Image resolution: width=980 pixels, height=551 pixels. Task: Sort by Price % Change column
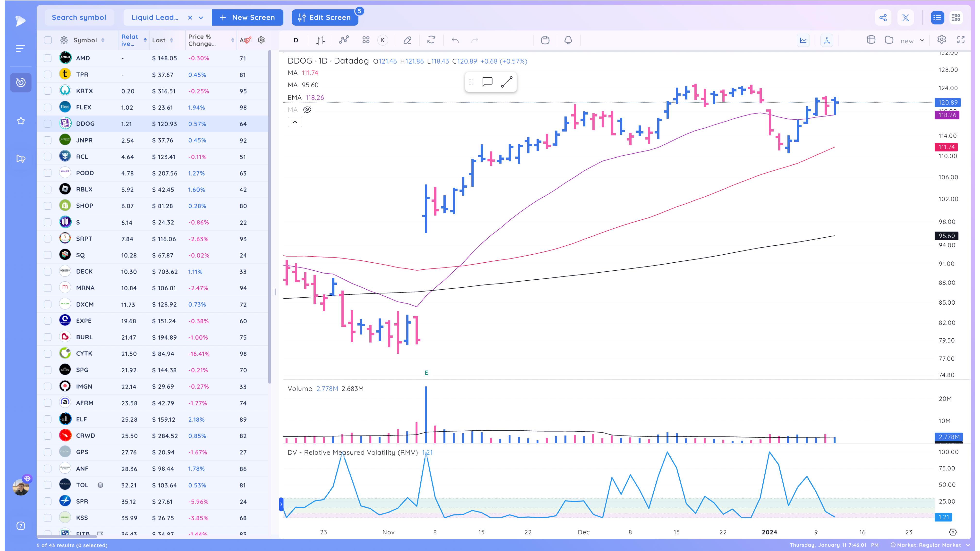[x=211, y=40]
